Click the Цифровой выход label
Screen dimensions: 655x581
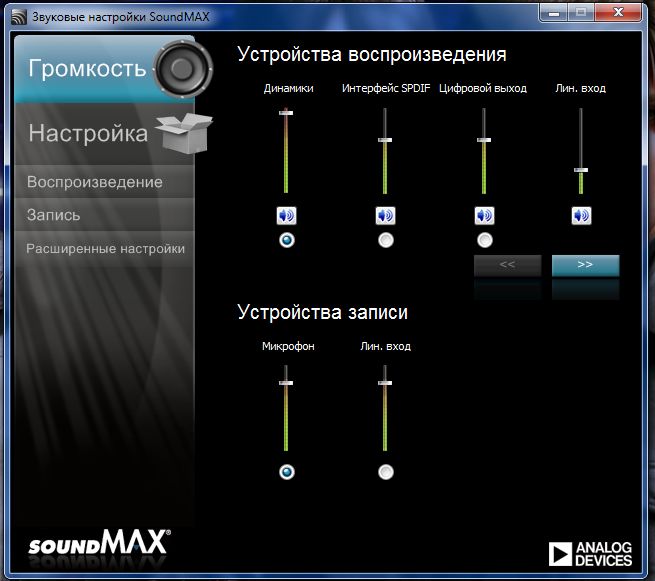point(483,89)
